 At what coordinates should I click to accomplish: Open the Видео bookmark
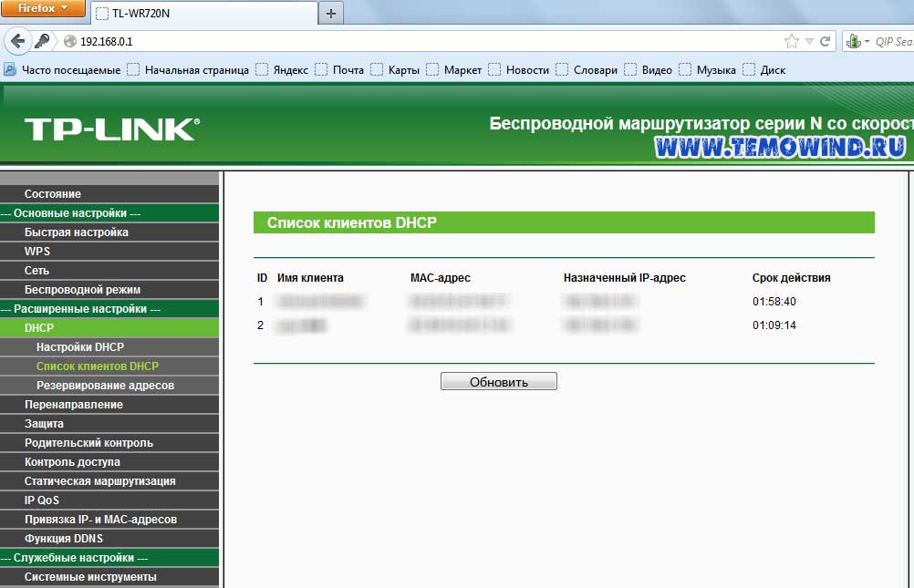click(x=649, y=70)
